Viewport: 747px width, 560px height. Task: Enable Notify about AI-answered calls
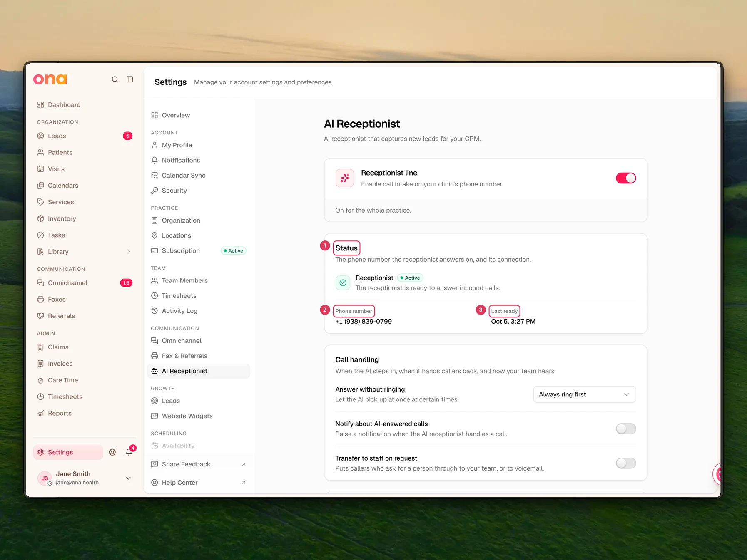626,429
